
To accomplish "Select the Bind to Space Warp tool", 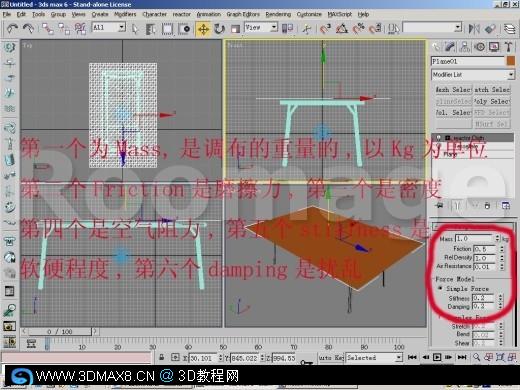I will click(80, 29).
